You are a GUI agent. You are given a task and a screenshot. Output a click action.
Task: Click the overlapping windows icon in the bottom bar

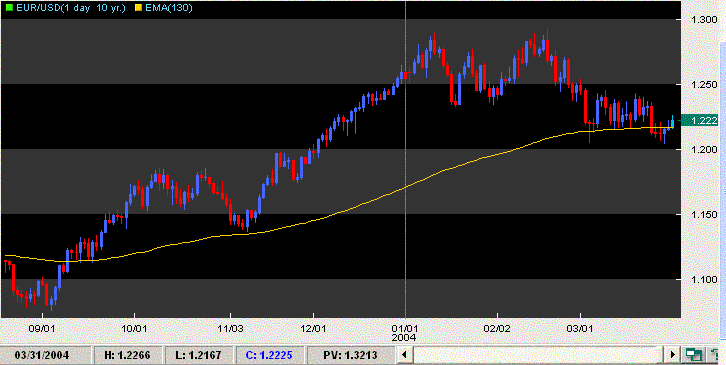(693, 355)
